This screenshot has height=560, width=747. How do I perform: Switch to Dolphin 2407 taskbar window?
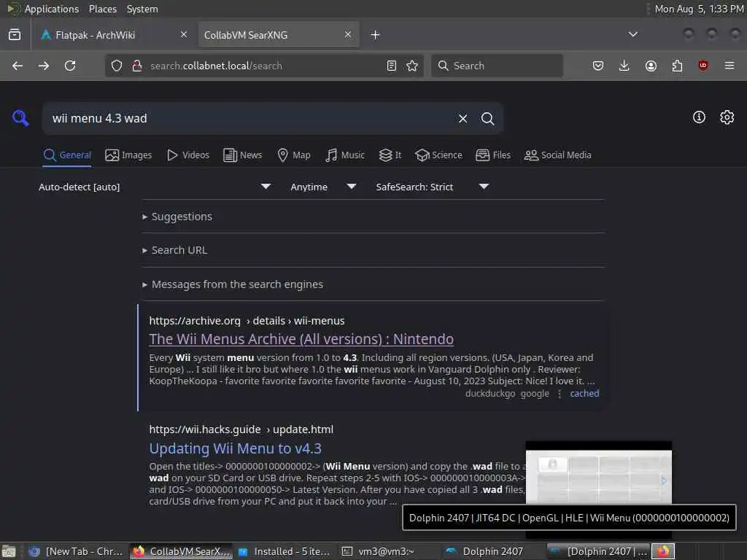coord(491,551)
